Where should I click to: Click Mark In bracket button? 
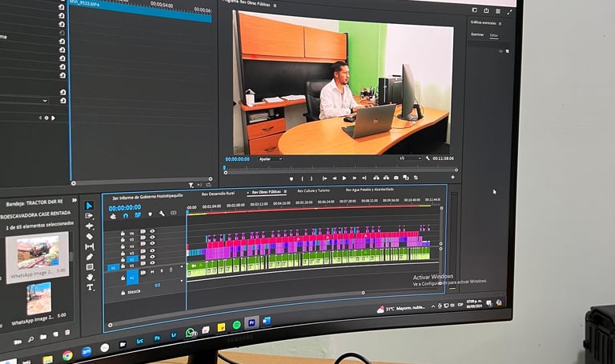click(x=302, y=178)
